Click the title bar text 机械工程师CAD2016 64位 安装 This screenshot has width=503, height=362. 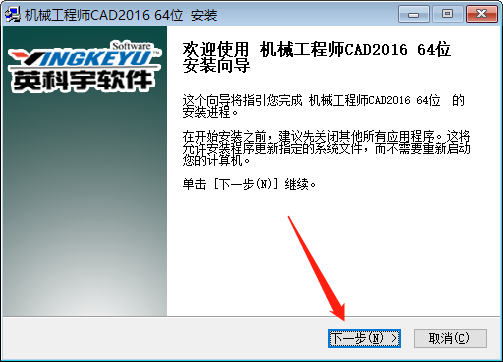pyautogui.click(x=121, y=15)
